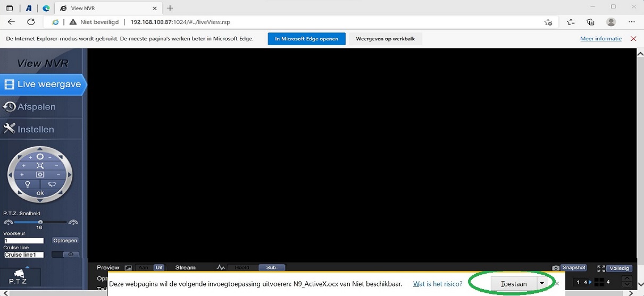
Task: Open the dropdown arrow next to Toestaan
Action: [x=542, y=284]
